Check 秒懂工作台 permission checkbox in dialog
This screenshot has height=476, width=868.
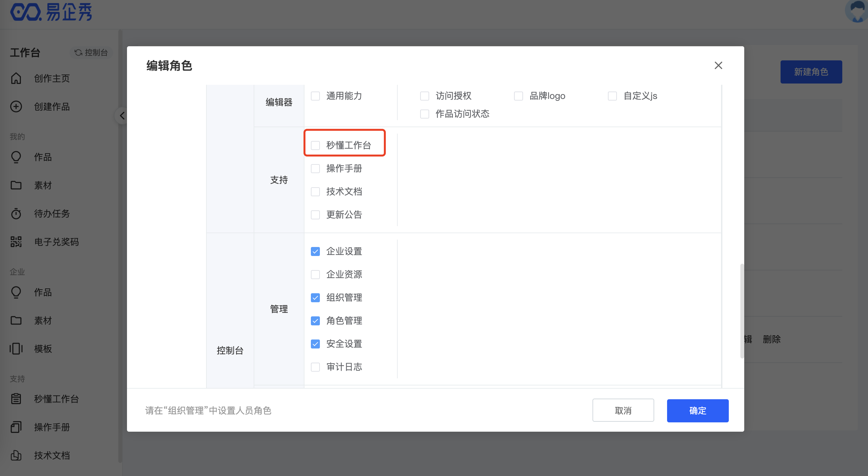pyautogui.click(x=315, y=145)
